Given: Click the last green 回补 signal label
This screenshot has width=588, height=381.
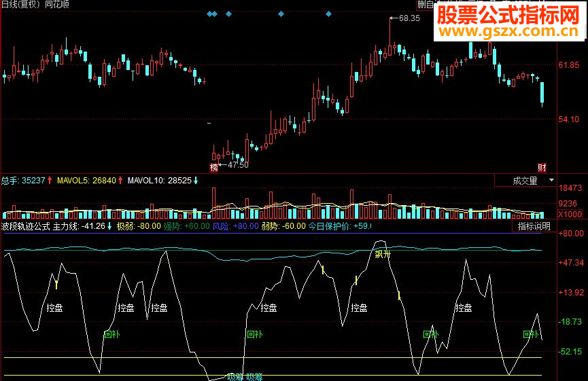Looking at the screenshot, I should point(531,334).
